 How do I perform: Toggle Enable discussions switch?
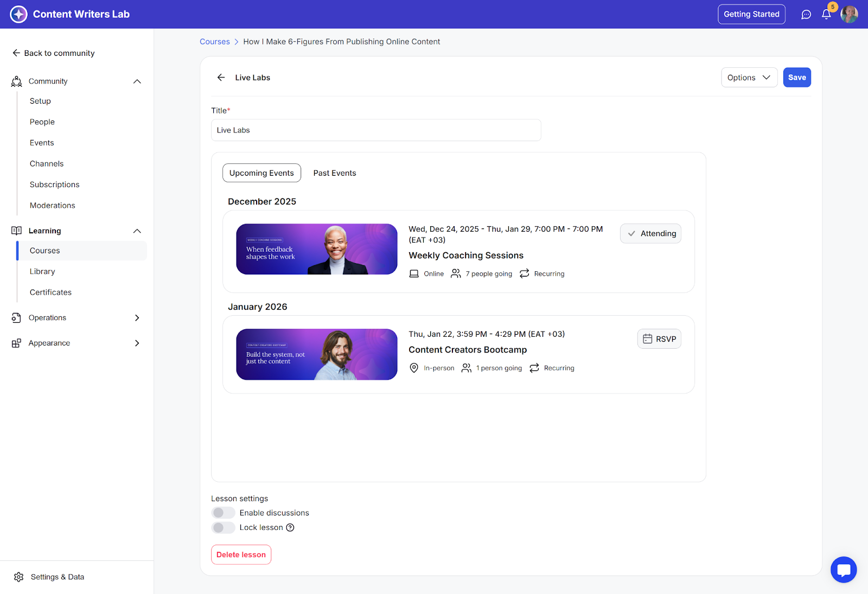[223, 513]
